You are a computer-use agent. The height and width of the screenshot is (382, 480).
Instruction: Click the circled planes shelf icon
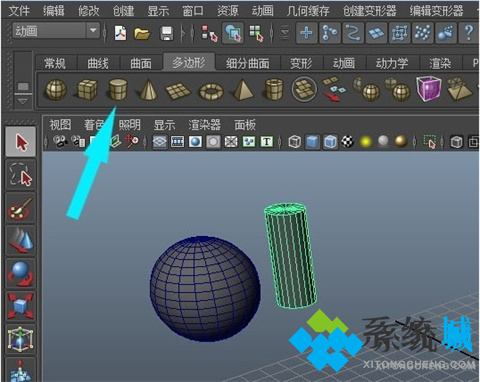click(x=304, y=89)
